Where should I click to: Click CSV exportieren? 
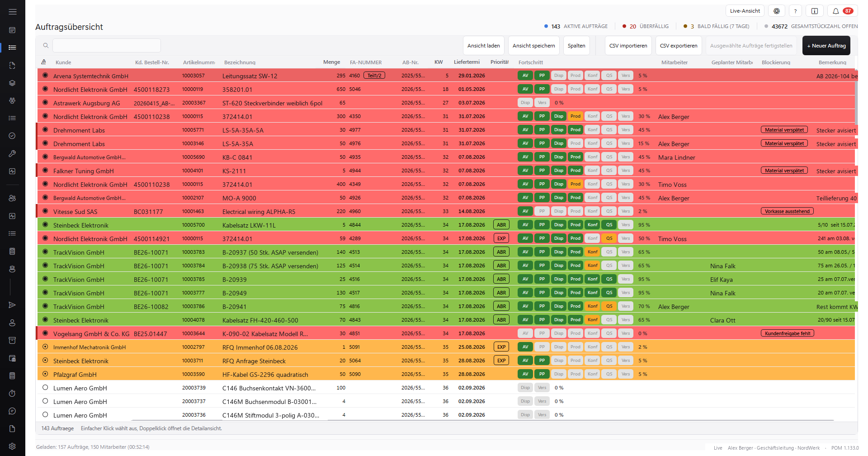click(x=679, y=46)
